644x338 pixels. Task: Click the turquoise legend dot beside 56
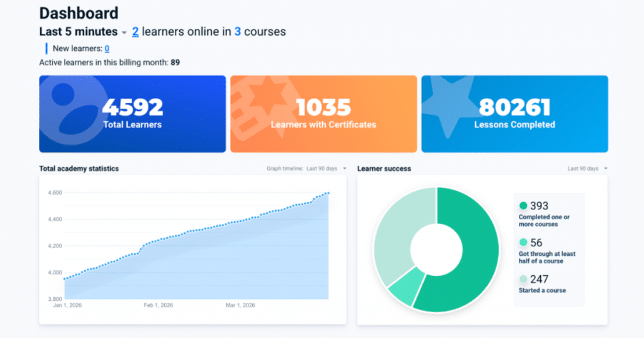coord(523,243)
